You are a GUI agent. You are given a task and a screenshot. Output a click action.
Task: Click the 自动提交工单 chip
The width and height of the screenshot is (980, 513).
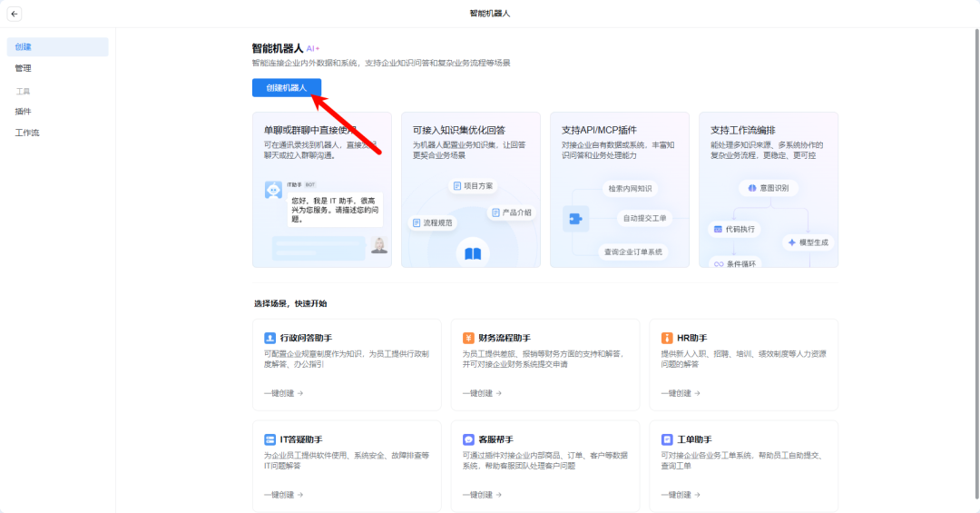644,218
